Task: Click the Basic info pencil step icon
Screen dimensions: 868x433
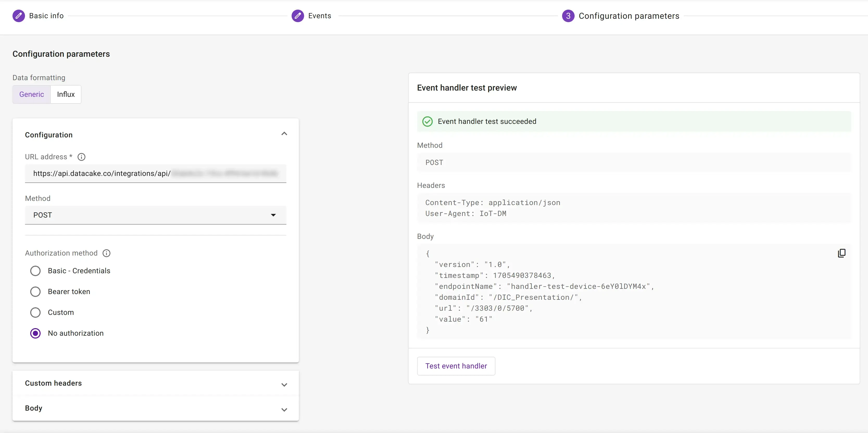Action: (18, 16)
